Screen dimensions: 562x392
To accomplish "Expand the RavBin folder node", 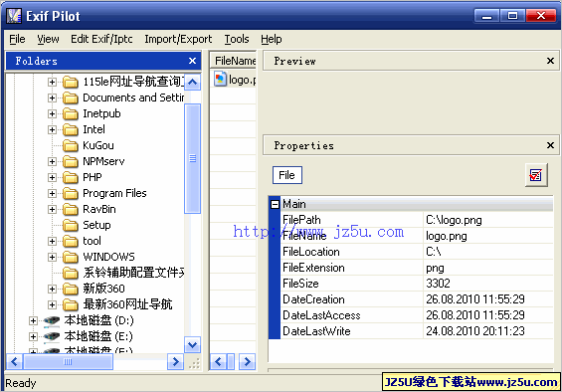I will coord(52,209).
